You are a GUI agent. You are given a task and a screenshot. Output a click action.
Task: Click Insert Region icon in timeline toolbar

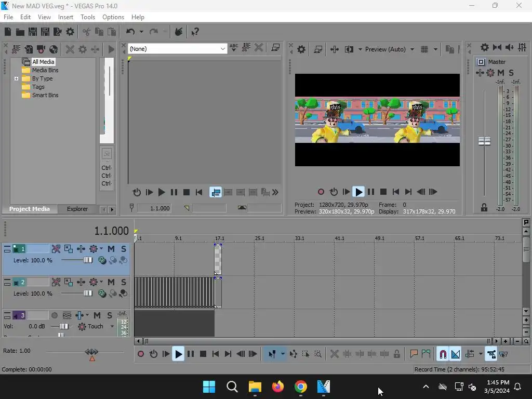coord(426,354)
